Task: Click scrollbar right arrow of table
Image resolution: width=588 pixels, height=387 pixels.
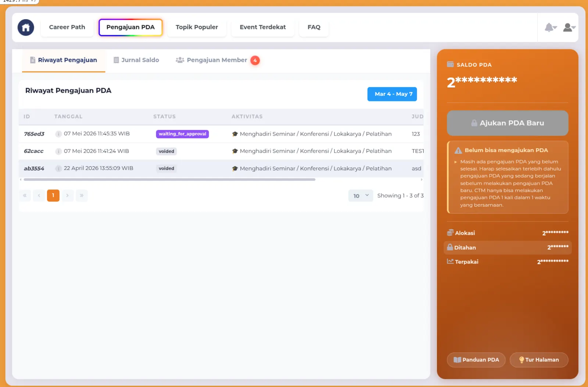Action: (422, 180)
